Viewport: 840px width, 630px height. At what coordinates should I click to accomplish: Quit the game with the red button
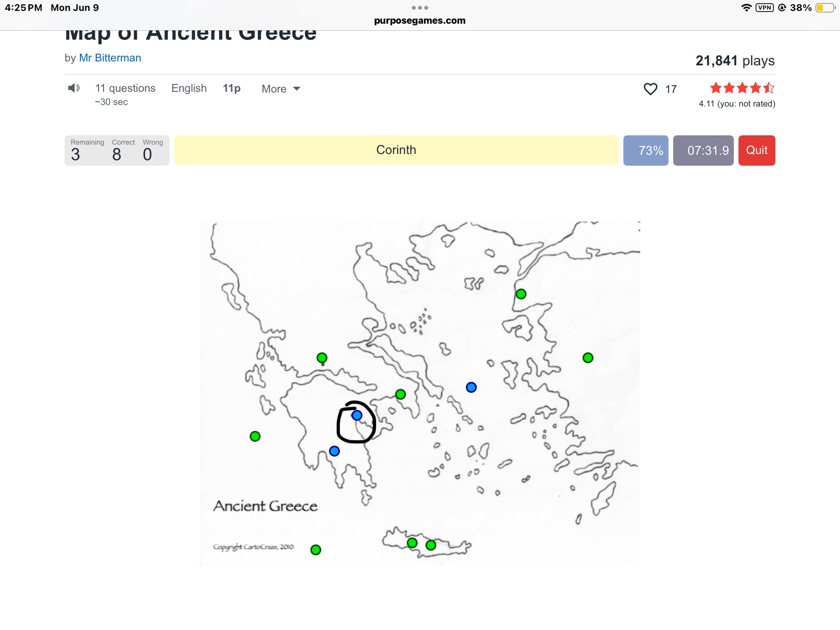click(x=756, y=150)
